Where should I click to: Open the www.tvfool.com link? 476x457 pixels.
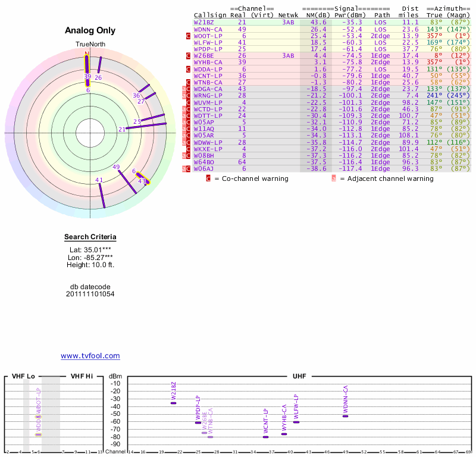tap(90, 356)
